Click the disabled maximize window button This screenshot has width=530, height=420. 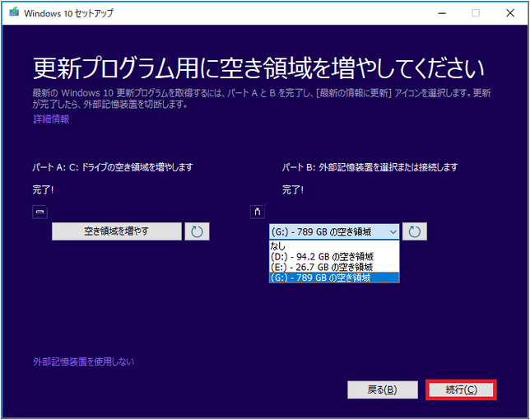tap(476, 13)
